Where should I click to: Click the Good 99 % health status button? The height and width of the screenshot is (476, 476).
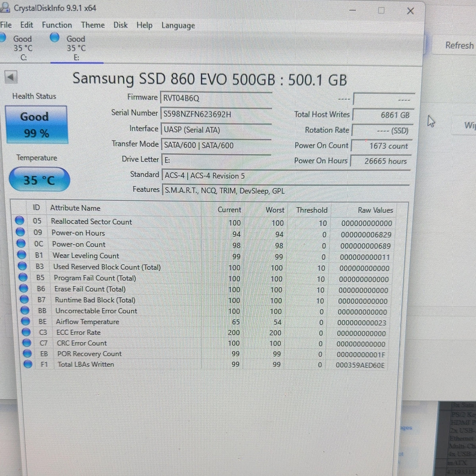click(x=36, y=125)
